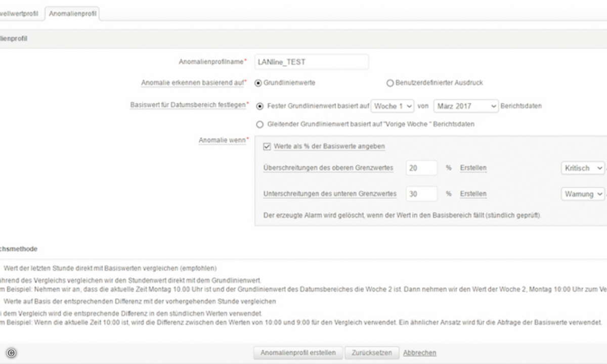Open the März 2017 month dropdown

466,106
